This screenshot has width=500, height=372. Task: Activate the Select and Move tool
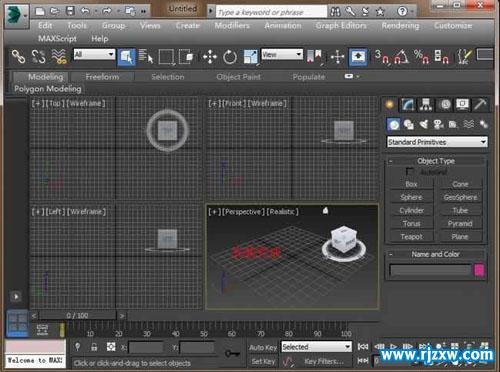(x=210, y=57)
